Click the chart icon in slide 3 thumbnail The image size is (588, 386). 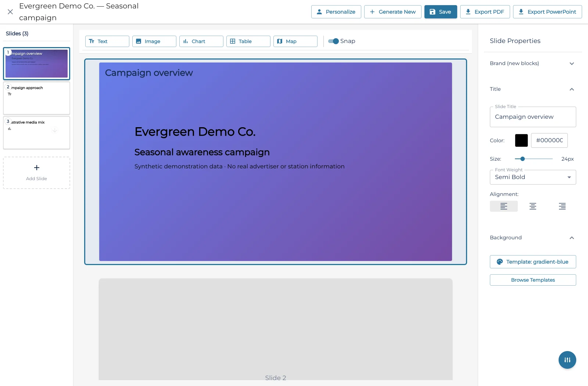click(x=10, y=129)
